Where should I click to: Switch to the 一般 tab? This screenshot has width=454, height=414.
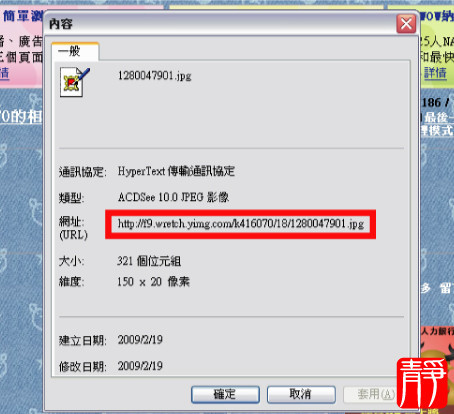point(75,52)
